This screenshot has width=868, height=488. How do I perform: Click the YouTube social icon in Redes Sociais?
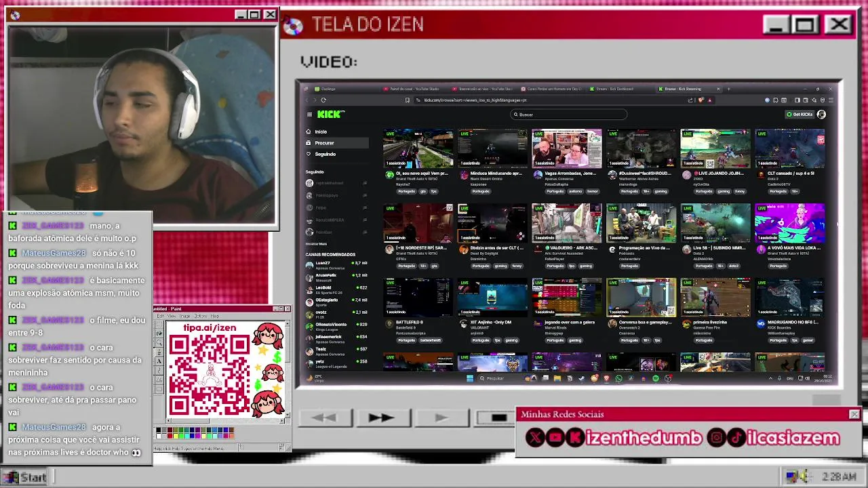tap(555, 438)
